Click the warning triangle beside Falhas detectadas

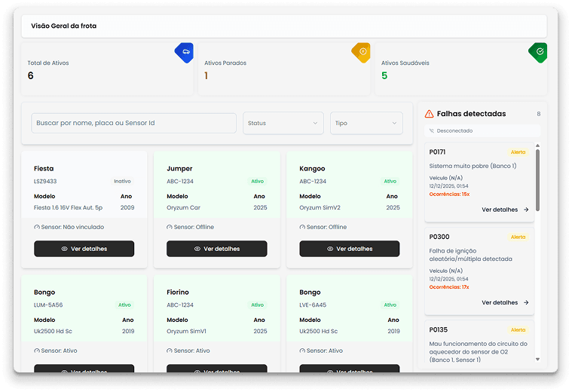tap(430, 114)
